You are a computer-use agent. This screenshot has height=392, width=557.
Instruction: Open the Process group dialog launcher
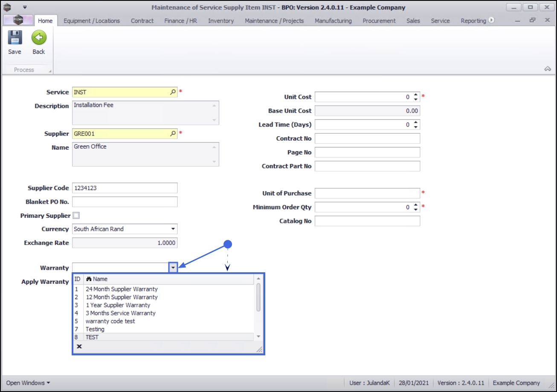50,71
